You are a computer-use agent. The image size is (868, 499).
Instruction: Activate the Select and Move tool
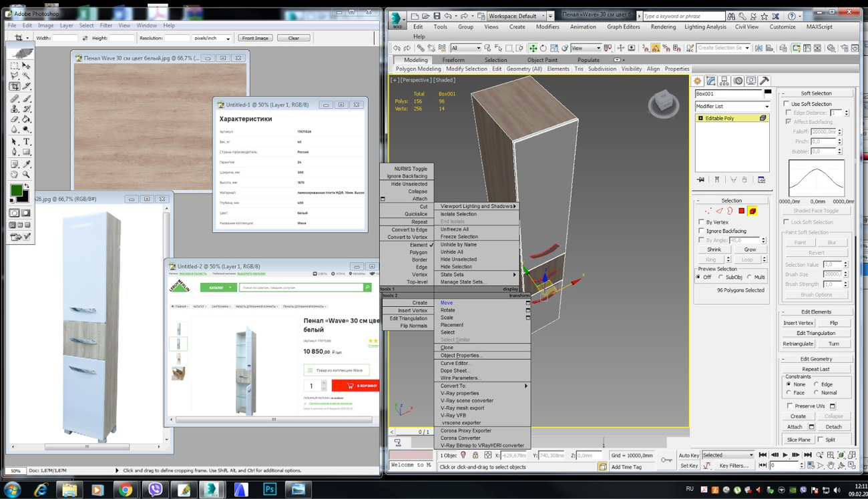pos(533,48)
